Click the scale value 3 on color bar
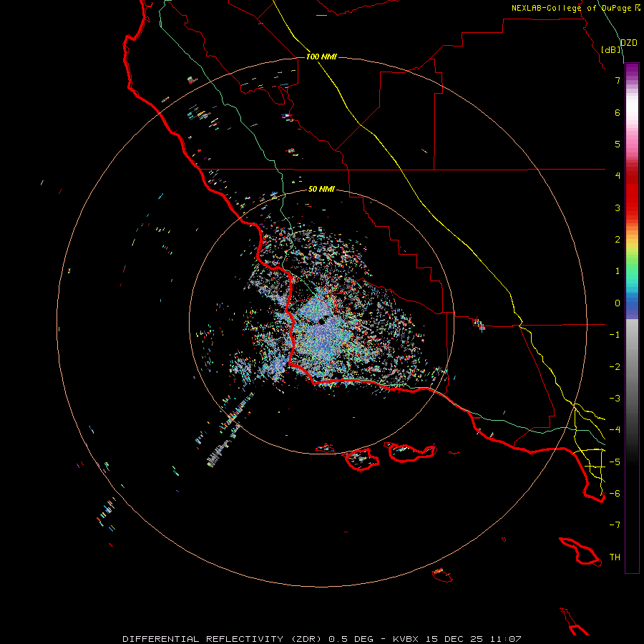 [618, 208]
